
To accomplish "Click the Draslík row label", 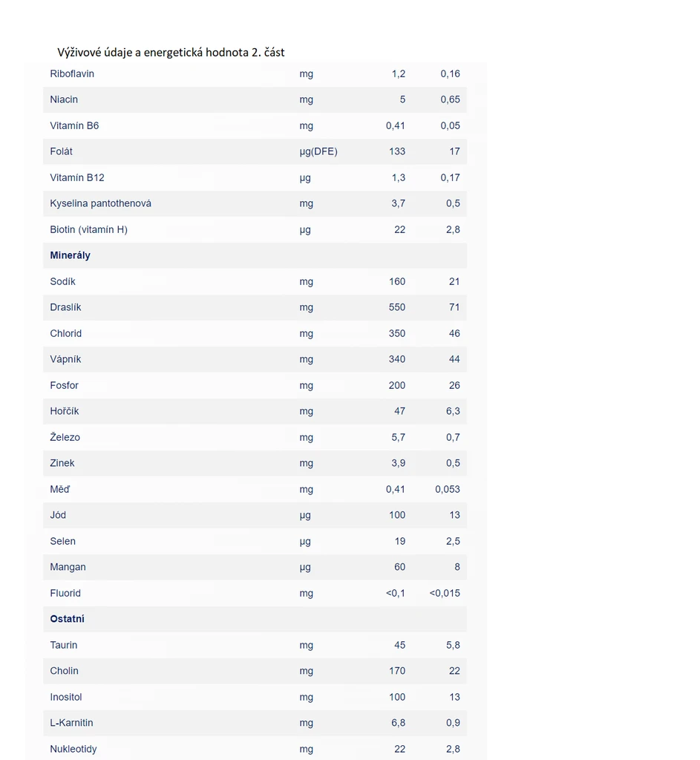I will click(x=65, y=307).
